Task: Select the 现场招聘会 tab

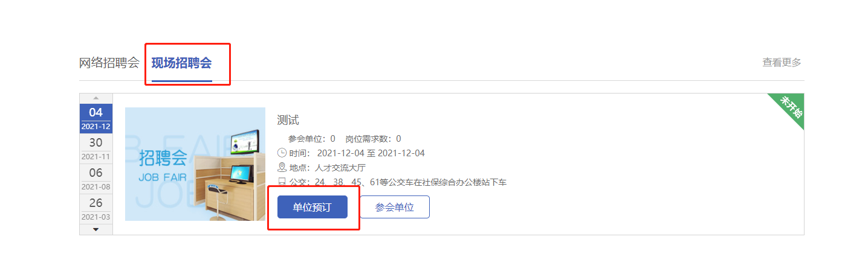Action: point(181,63)
